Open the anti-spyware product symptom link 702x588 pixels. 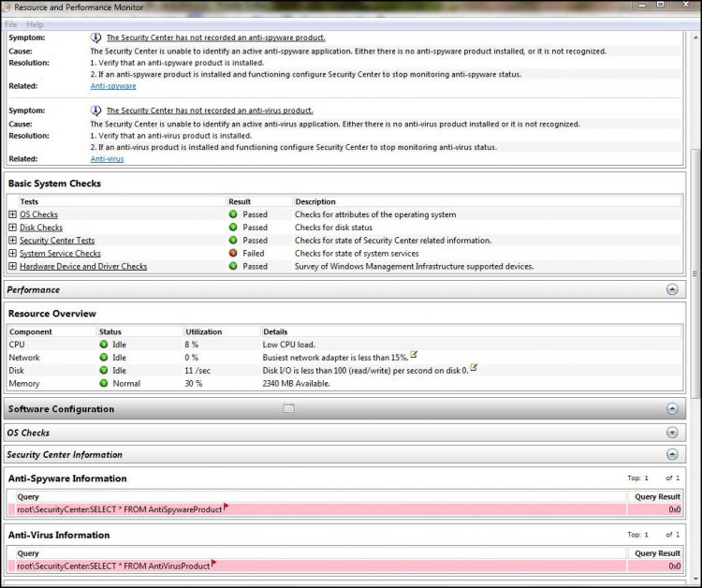pos(216,37)
